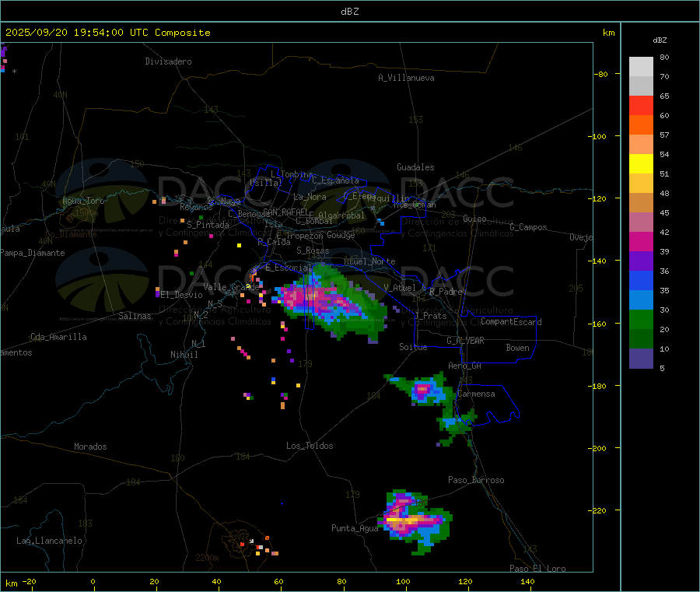Click the Bowen place label
Screen dimensions: 700x592
(518, 348)
